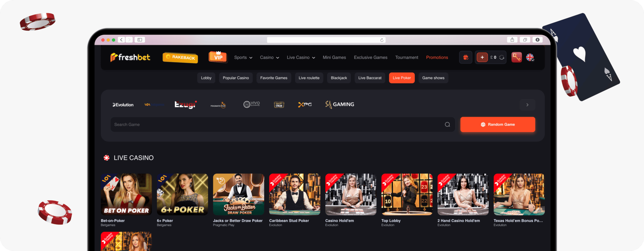Expand the Live Casino dropdown menu
This screenshot has height=251, width=644.
pyautogui.click(x=301, y=58)
